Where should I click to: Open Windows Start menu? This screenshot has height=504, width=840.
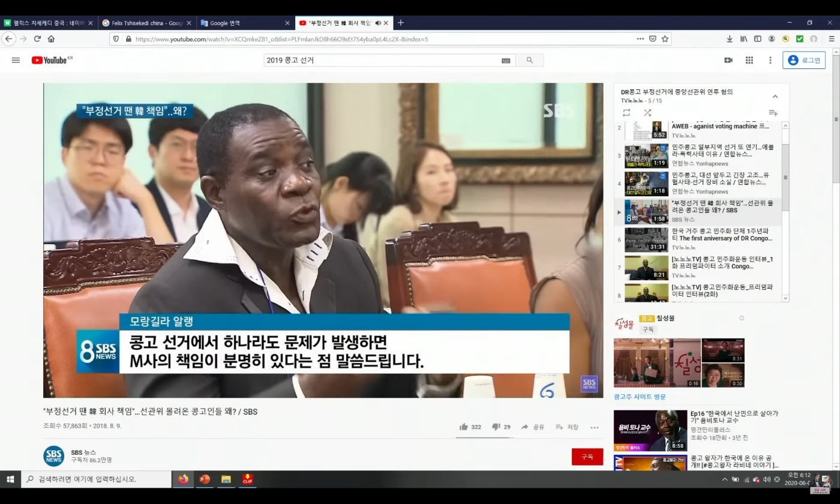tap(10, 479)
